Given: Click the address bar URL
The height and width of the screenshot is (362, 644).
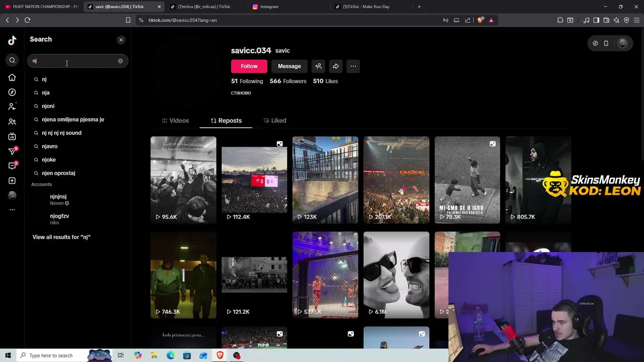Looking at the screenshot, I should [183, 20].
